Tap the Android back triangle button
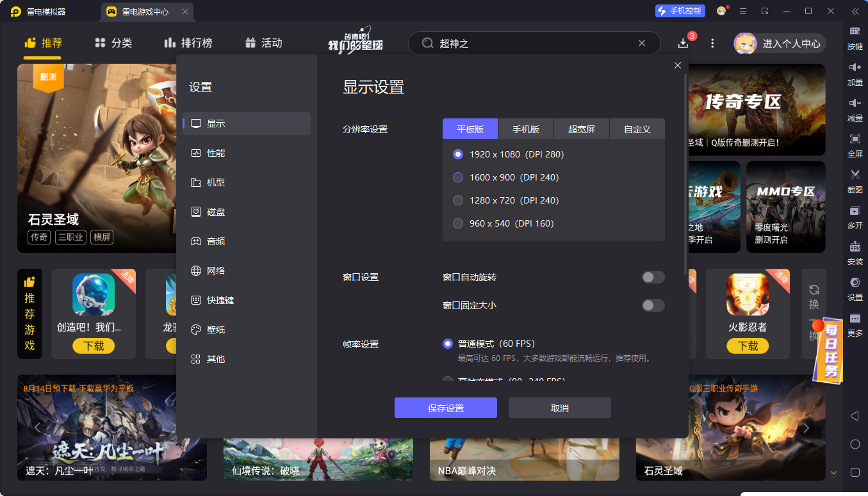Viewport: 868px width, 496px height. pos(855,416)
